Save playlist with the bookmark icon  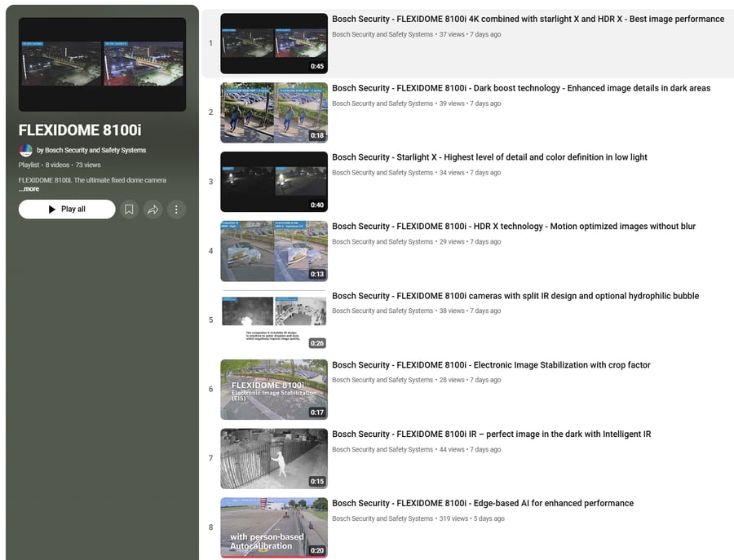point(129,209)
